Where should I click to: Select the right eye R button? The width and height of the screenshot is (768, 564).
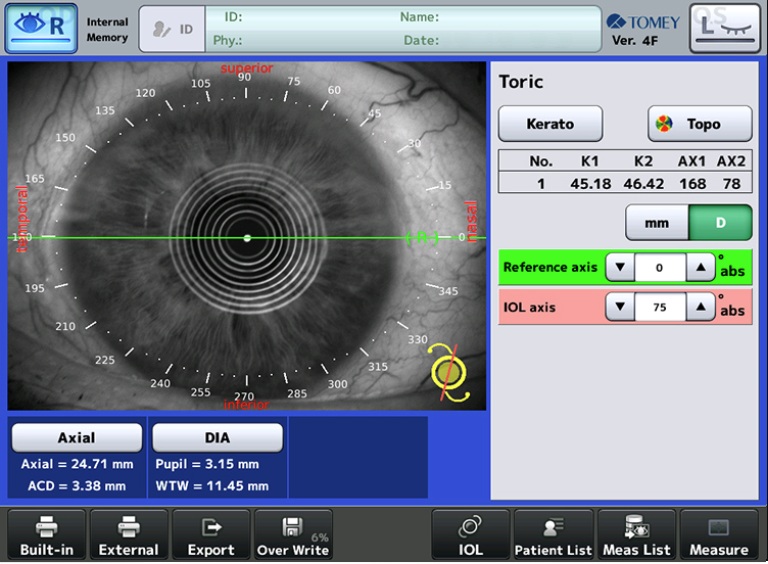coord(41,28)
